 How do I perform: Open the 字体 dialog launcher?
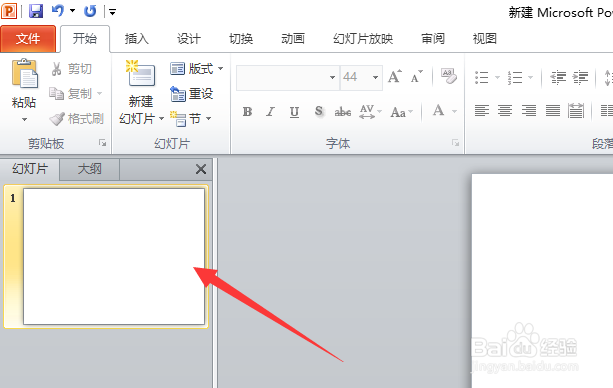[455, 143]
